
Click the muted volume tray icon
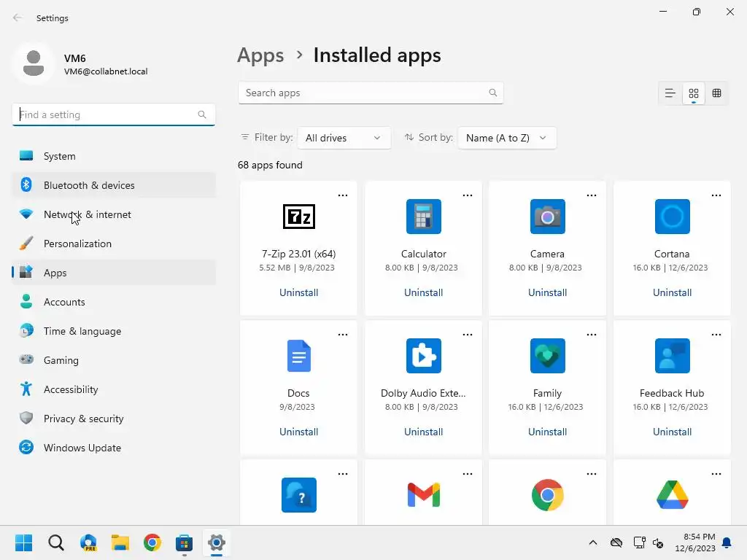[659, 542]
